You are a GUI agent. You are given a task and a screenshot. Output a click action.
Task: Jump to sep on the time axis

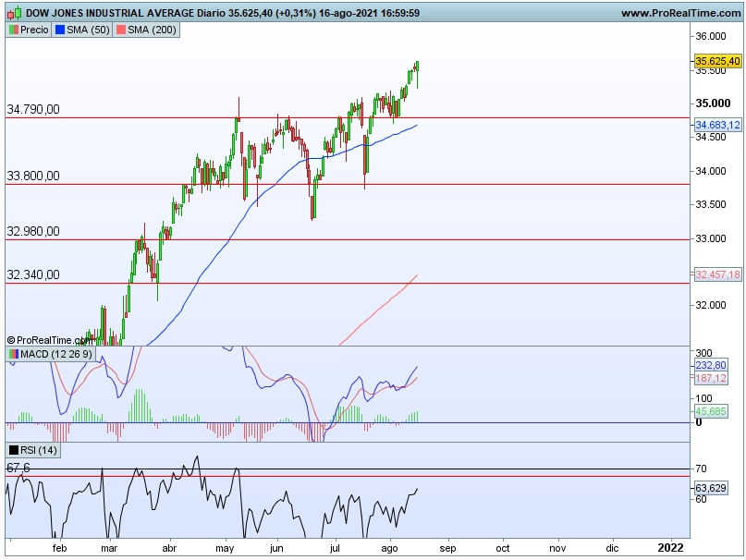coord(447,548)
